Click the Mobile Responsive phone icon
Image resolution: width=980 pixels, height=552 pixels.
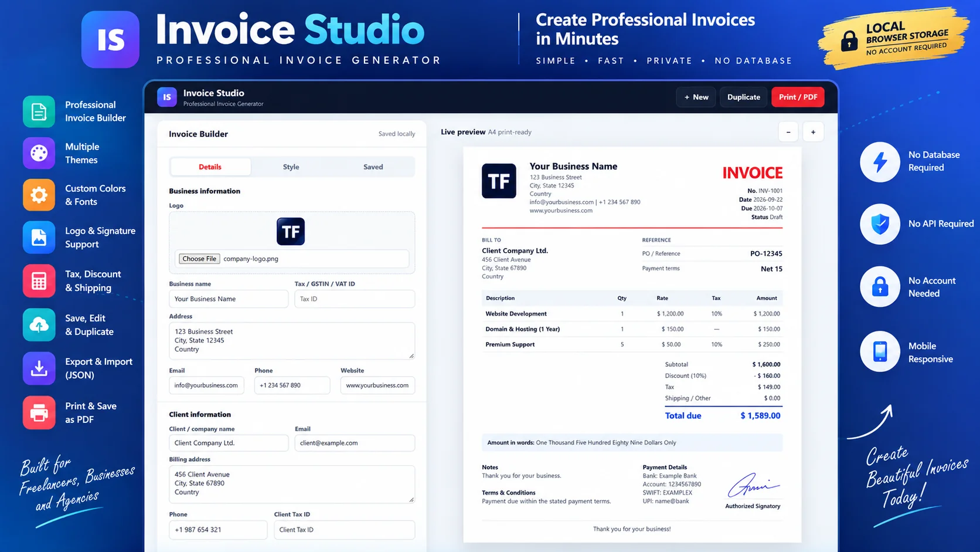coord(880,351)
